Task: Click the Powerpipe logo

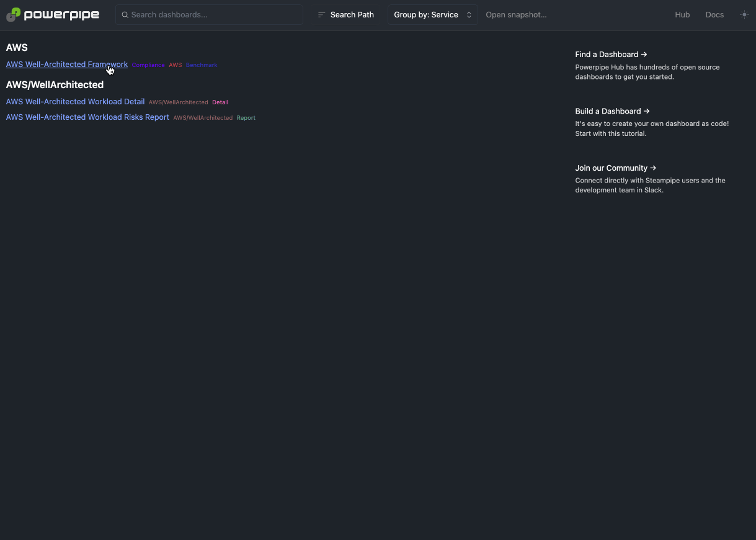Action: coord(53,14)
